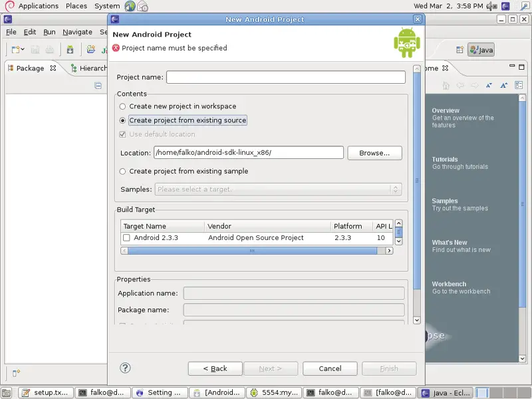Minimize the Welcome view panel
The image size is (532, 399).
[x=512, y=66]
